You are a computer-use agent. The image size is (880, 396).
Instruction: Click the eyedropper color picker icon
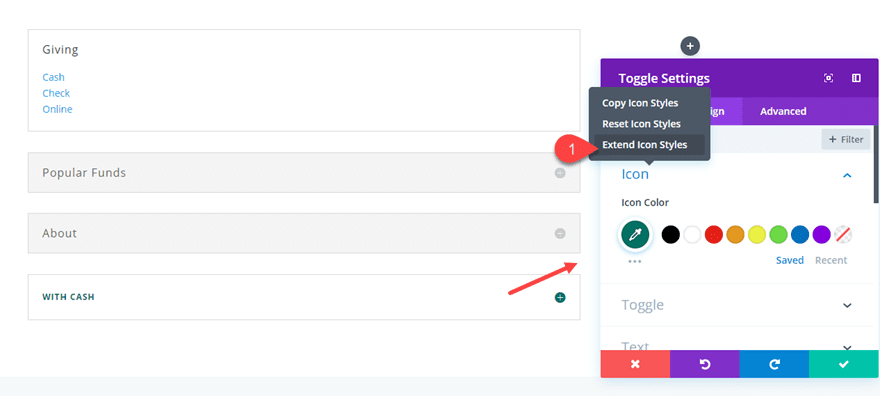click(x=635, y=234)
